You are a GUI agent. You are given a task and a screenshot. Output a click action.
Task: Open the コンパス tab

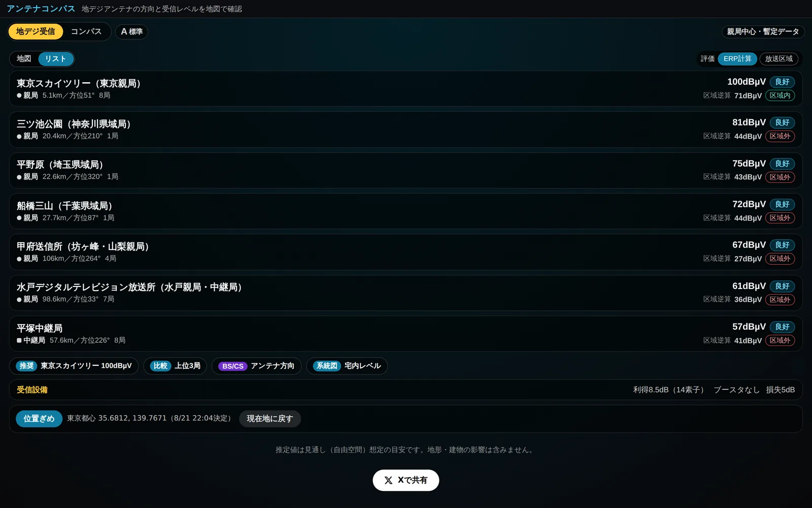[x=86, y=31]
